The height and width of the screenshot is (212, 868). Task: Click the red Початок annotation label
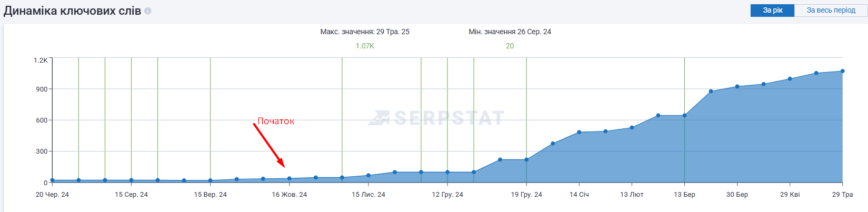[x=276, y=121]
